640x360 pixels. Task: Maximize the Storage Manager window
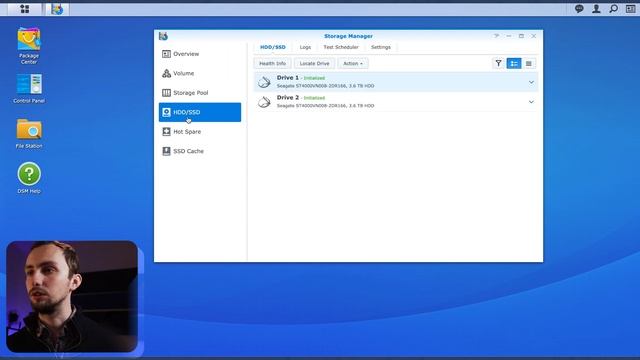[521, 36]
